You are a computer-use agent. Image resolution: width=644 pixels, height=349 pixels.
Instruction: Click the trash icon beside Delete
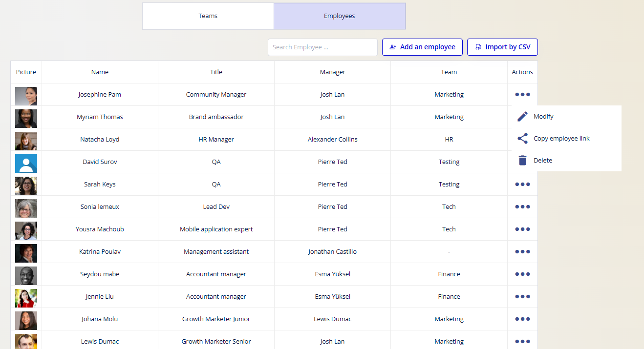click(522, 161)
